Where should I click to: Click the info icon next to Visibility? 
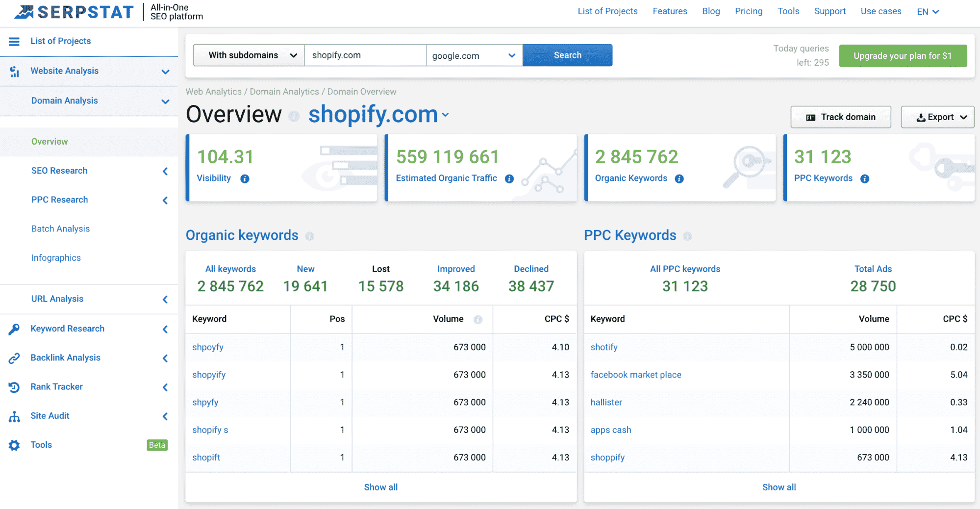point(245,179)
